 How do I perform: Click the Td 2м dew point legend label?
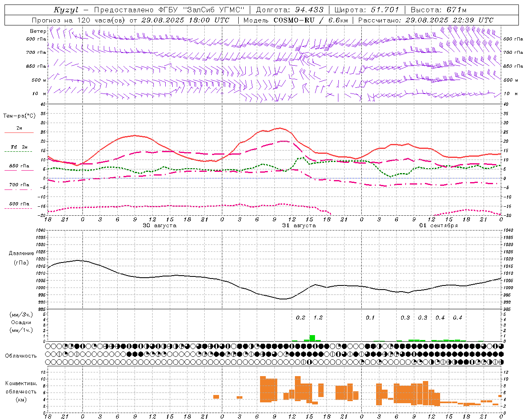19,147
